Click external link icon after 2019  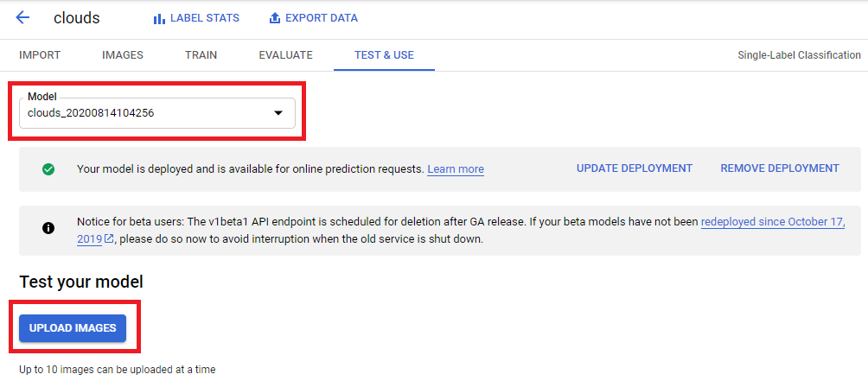[109, 239]
